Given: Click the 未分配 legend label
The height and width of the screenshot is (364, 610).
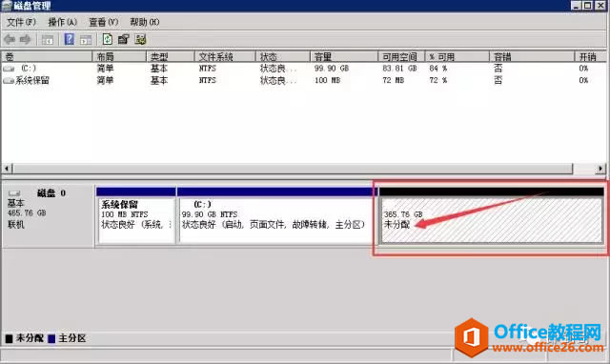Looking at the screenshot, I should tap(30, 338).
